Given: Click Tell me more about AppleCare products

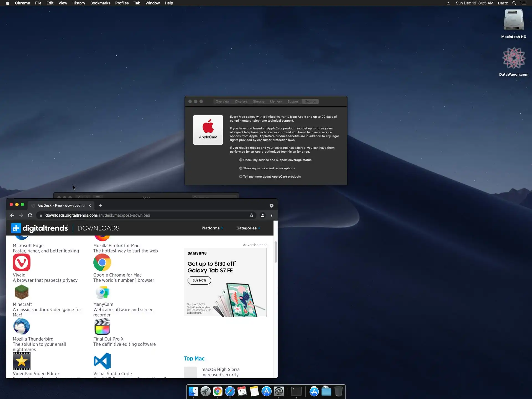Looking at the screenshot, I should [272, 177].
